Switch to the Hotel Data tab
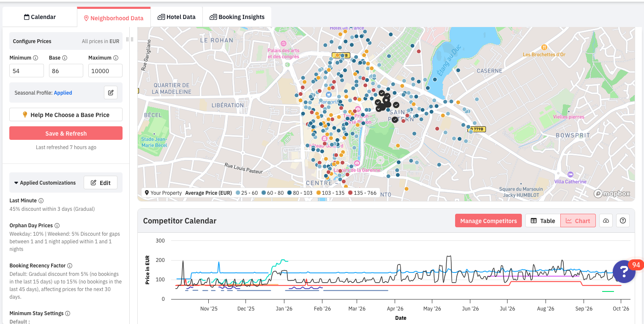The height and width of the screenshot is (324, 644). coord(177,17)
